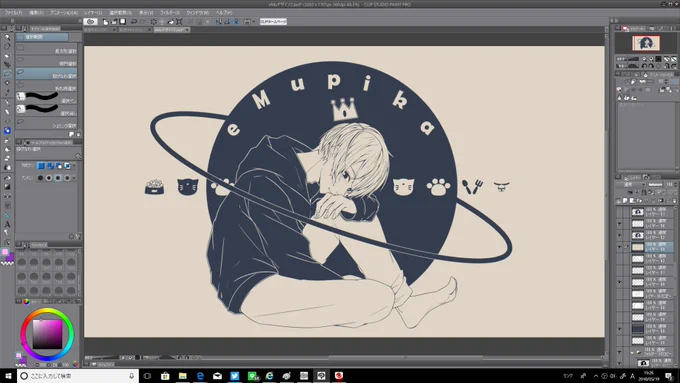Select the 長方形選択 sub tool
680x383 pixels.
point(46,49)
